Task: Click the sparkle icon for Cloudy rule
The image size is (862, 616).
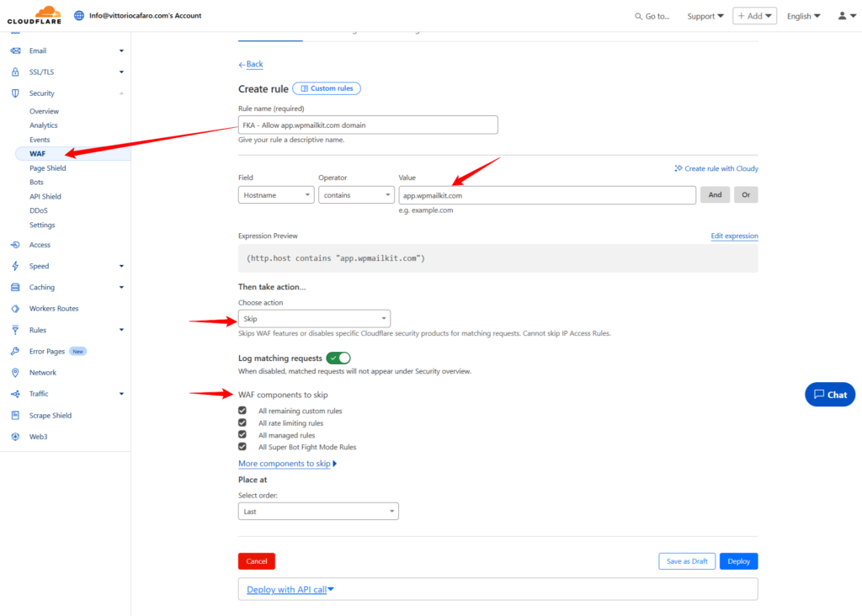Action: tap(678, 168)
